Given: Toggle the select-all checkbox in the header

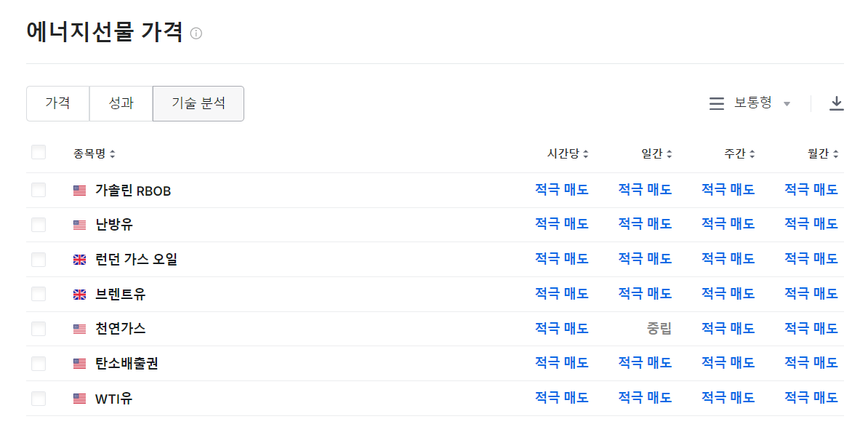Looking at the screenshot, I should coord(39,152).
